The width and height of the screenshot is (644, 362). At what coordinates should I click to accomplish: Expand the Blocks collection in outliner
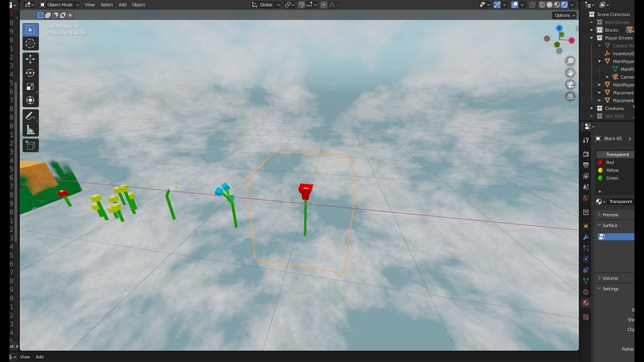592,30
